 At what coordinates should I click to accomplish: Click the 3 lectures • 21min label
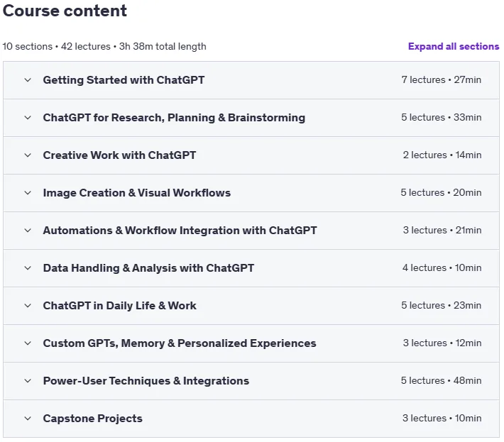point(442,230)
